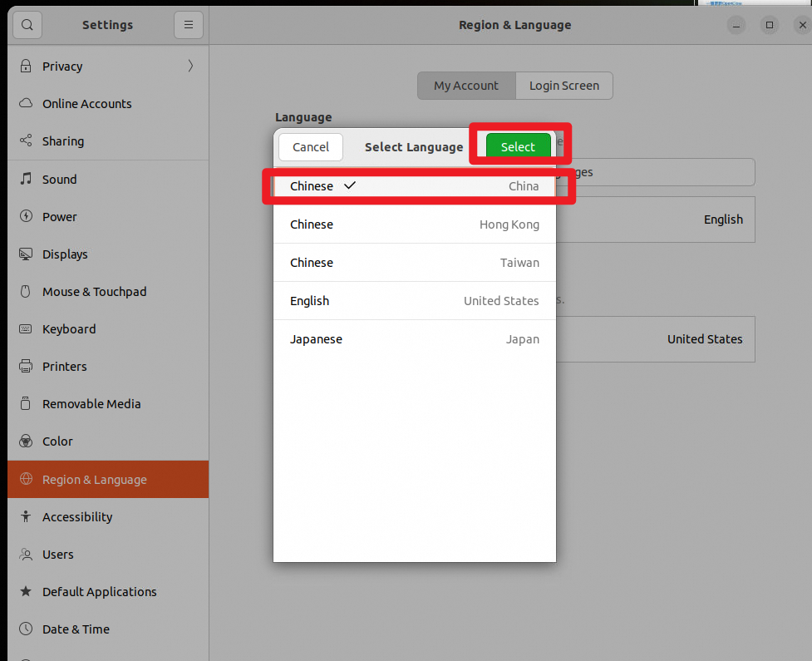The height and width of the screenshot is (661, 812).
Task: Open Displays settings
Action: [108, 254]
